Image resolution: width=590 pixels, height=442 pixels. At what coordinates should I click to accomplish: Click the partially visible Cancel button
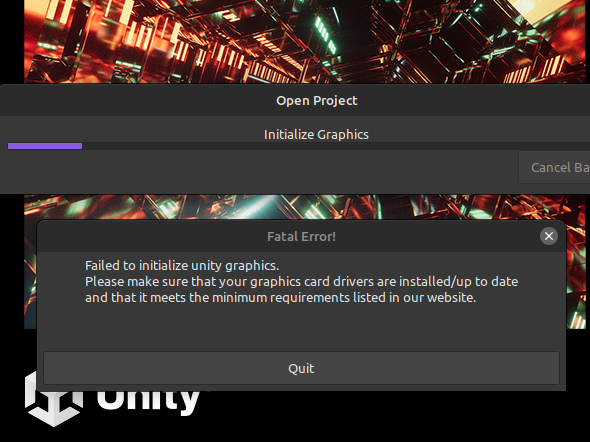(555, 167)
